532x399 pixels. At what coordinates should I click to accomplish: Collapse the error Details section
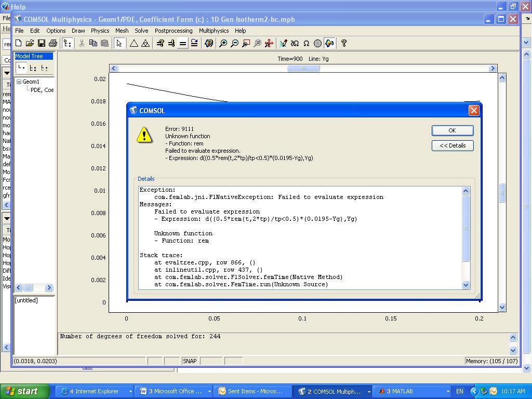[x=452, y=145]
